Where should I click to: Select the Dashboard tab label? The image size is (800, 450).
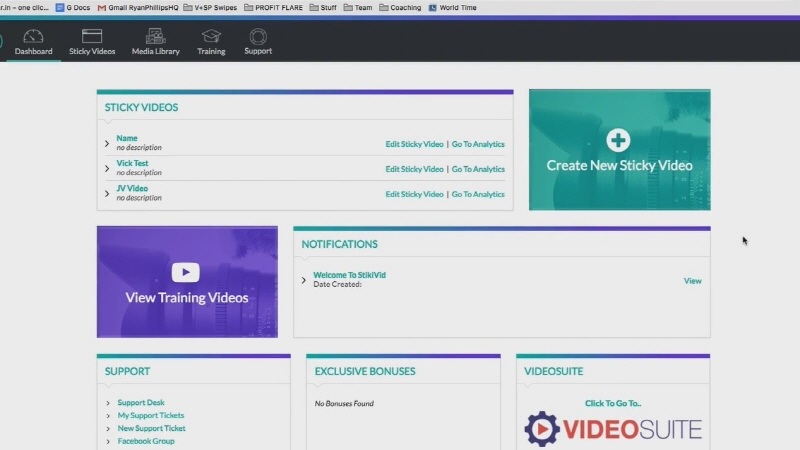coord(33,51)
